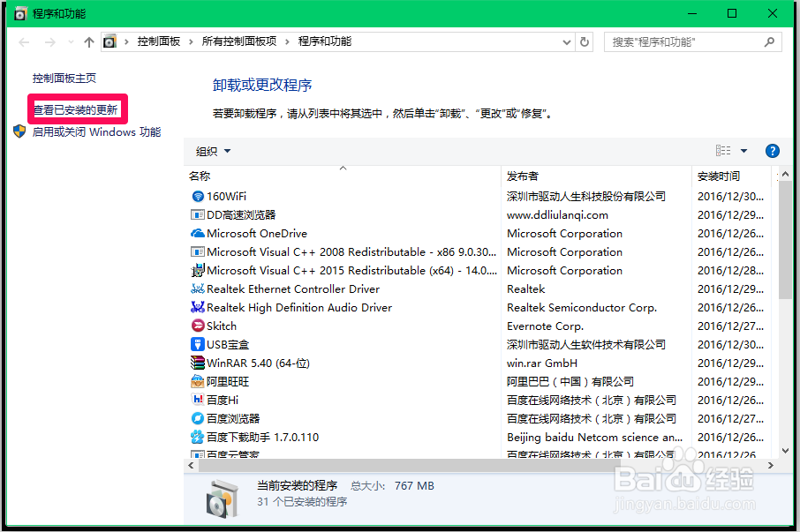Click the vertical scrollbar up arrow

point(785,175)
